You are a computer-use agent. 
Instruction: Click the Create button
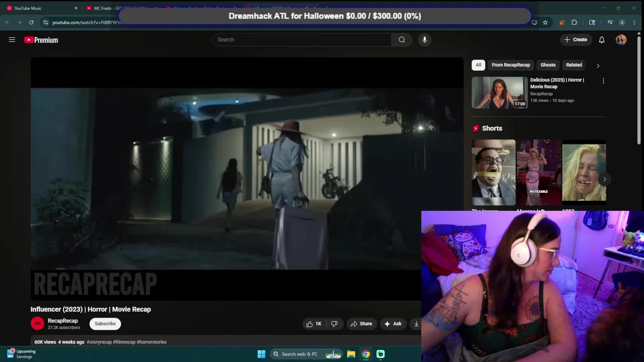point(576,40)
